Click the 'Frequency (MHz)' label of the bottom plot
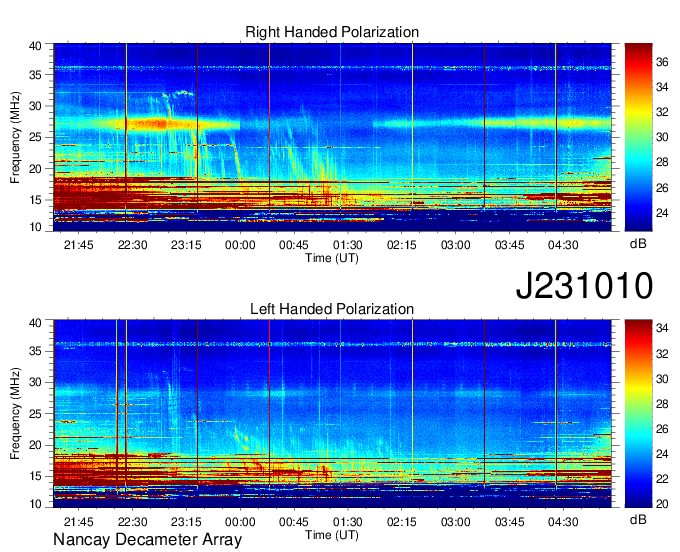This screenshot has width=680, height=552. [15, 414]
